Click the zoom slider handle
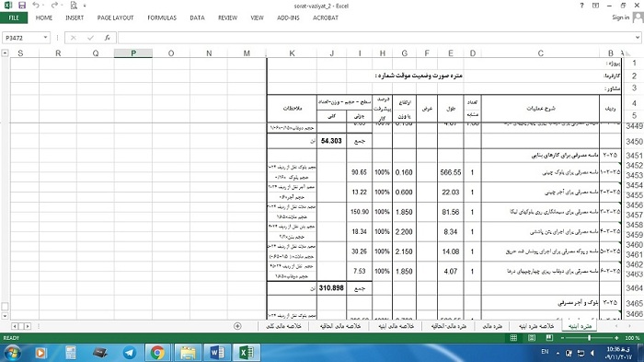 tap(589, 338)
